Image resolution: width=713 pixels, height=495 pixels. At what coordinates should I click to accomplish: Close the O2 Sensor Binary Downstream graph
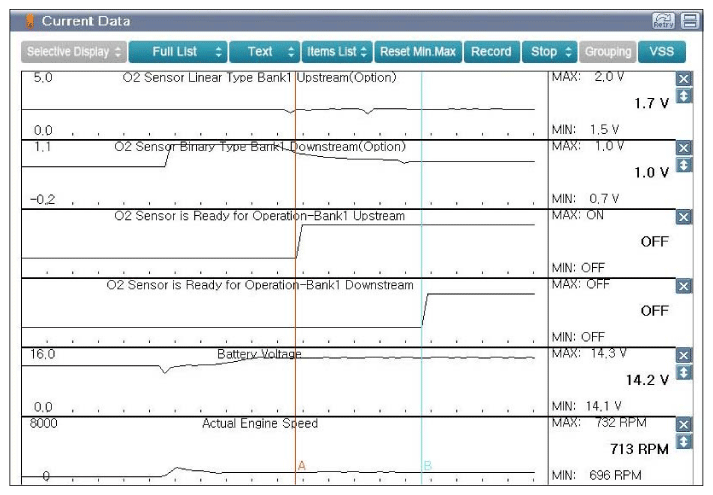pos(684,148)
